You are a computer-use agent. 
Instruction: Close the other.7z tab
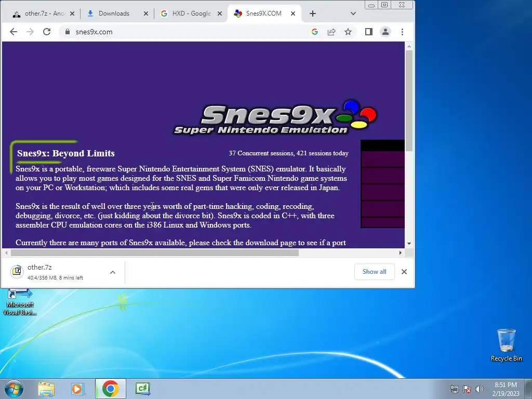(x=72, y=14)
